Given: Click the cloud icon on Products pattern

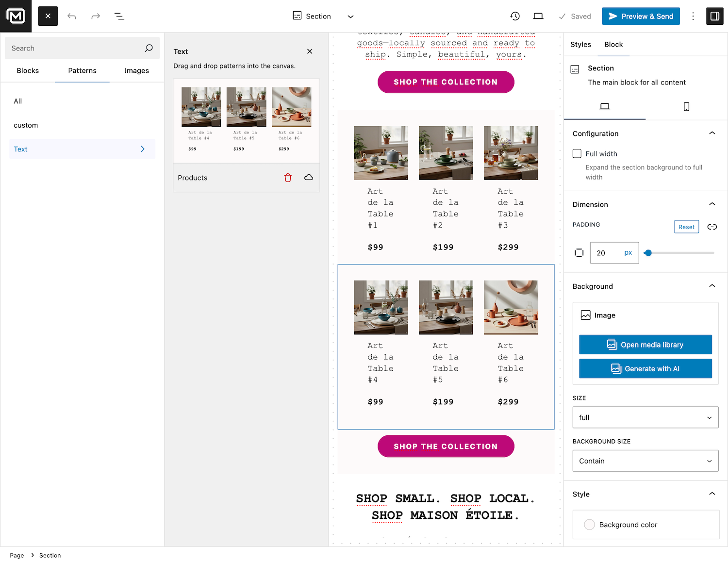Looking at the screenshot, I should pyautogui.click(x=309, y=178).
